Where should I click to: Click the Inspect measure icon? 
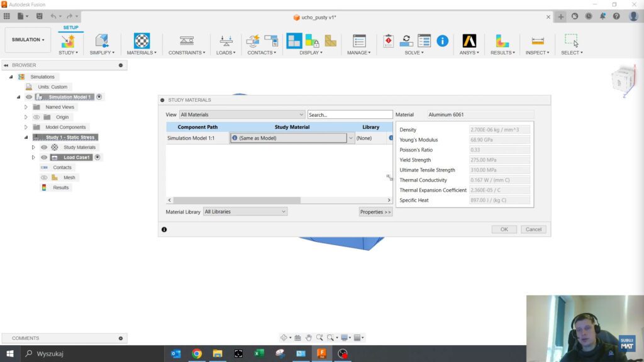(x=537, y=41)
